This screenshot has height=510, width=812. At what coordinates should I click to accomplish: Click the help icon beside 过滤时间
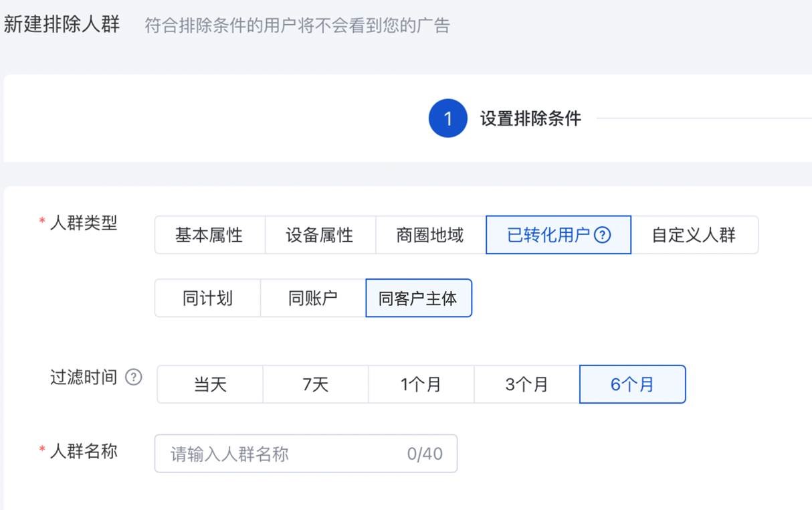134,377
